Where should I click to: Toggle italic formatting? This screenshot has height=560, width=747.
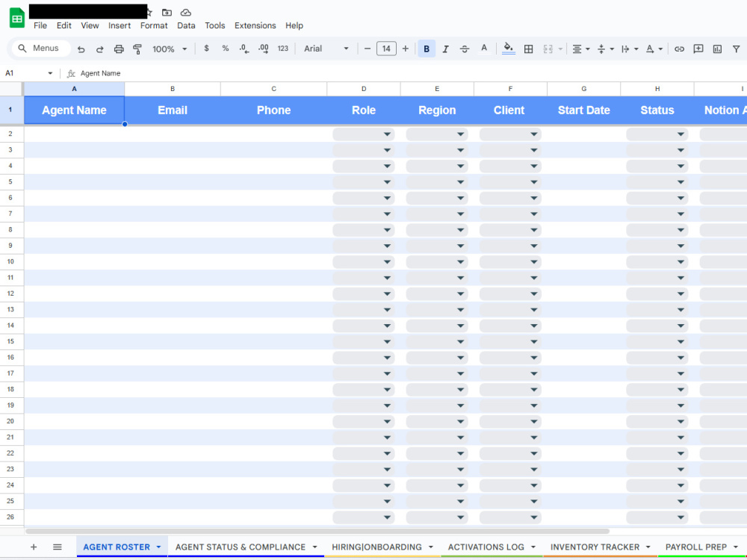[445, 49]
